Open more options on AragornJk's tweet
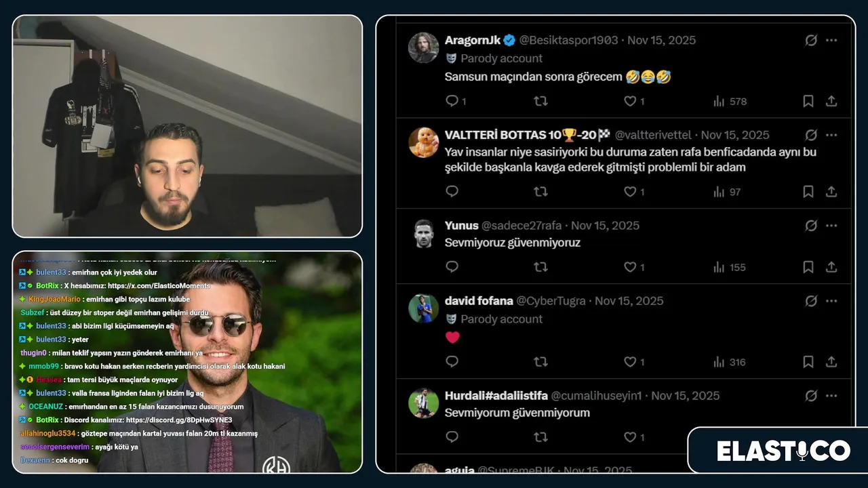Viewport: 868px width, 488px height. pyautogui.click(x=831, y=40)
